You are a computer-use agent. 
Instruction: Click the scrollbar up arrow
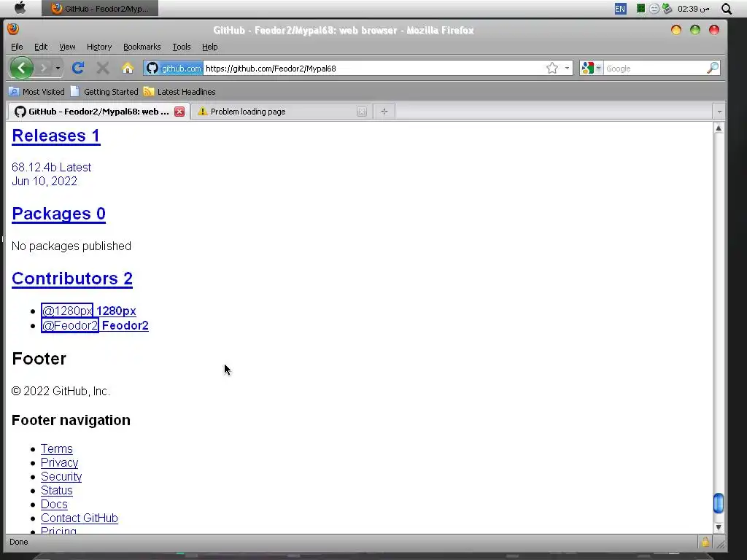(x=719, y=128)
